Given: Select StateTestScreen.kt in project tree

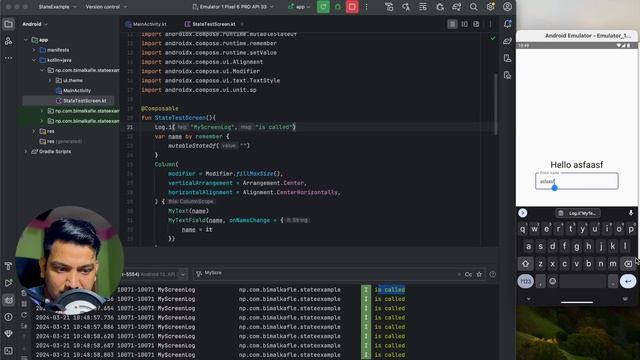Looking at the screenshot, I should point(84,101).
